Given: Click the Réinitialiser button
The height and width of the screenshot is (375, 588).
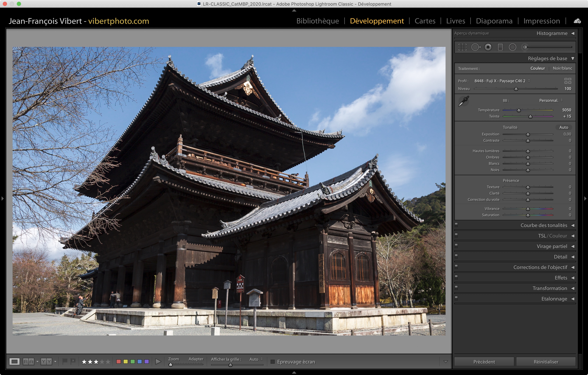Looking at the screenshot, I should 546,362.
